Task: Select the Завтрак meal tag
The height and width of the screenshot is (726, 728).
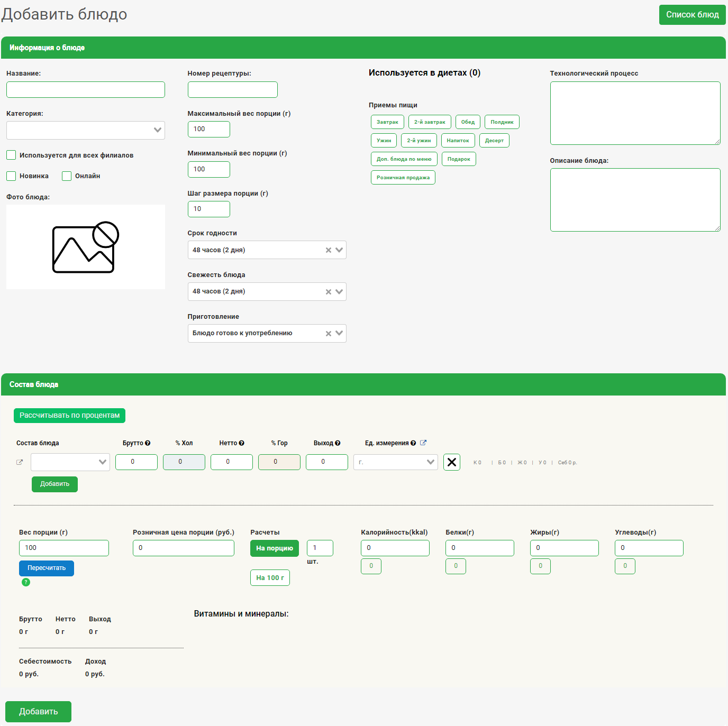Action: 387,122
